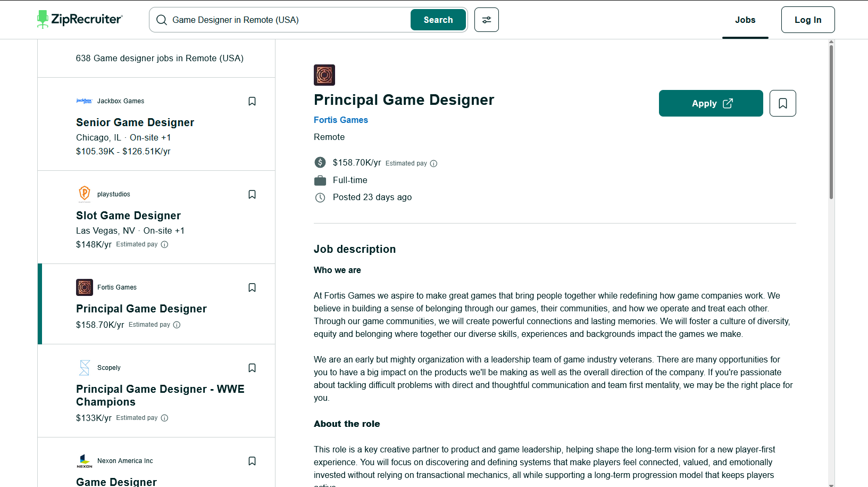Click the job details vertical scrollbar

(x=831, y=122)
